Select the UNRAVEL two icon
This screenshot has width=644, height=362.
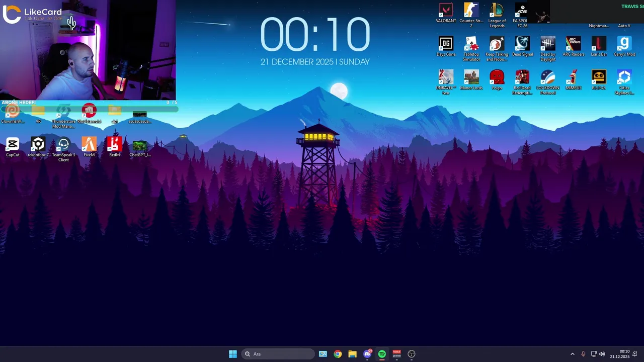tap(446, 82)
